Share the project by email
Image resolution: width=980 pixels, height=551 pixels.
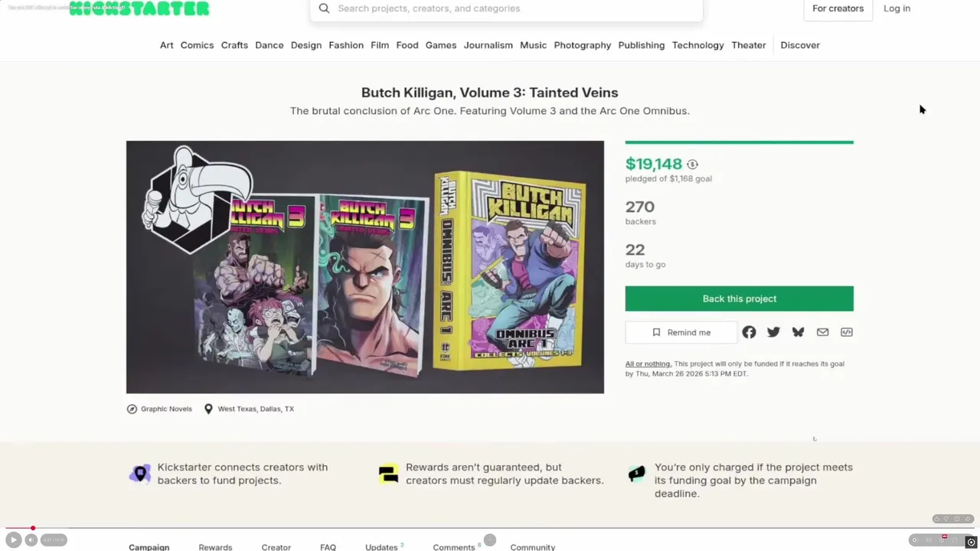pos(822,332)
